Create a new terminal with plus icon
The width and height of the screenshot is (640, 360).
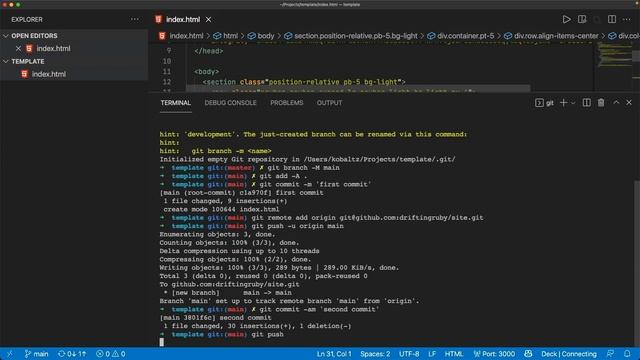pos(563,103)
